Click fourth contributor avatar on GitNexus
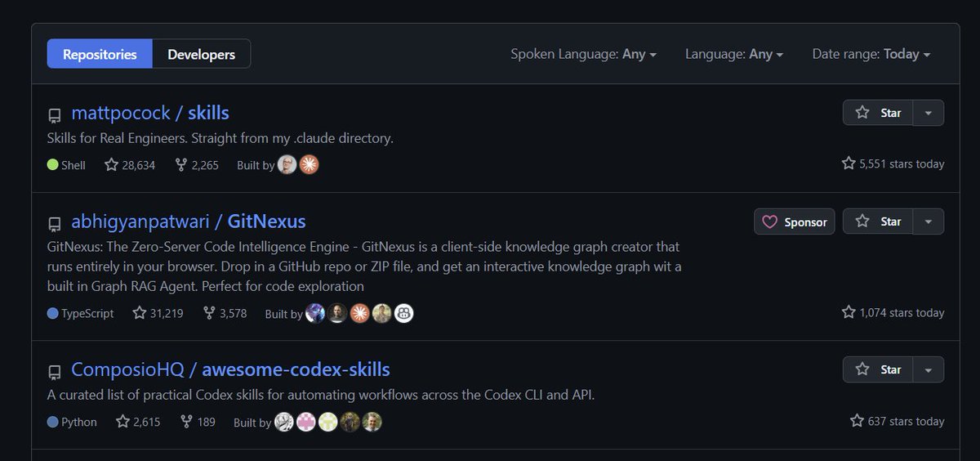The image size is (980, 461). 381,313
